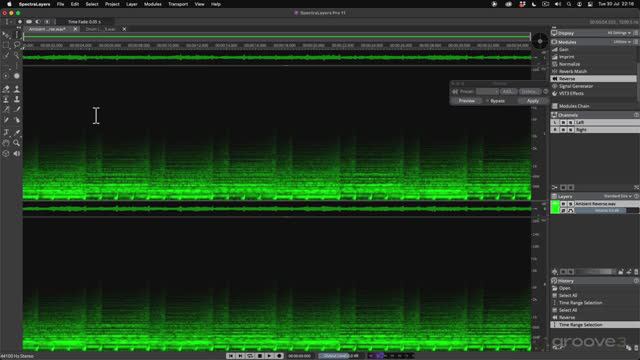Toggle loop playback in transport
Image resolution: width=640 pixels, height=360 pixels.
click(x=250, y=356)
